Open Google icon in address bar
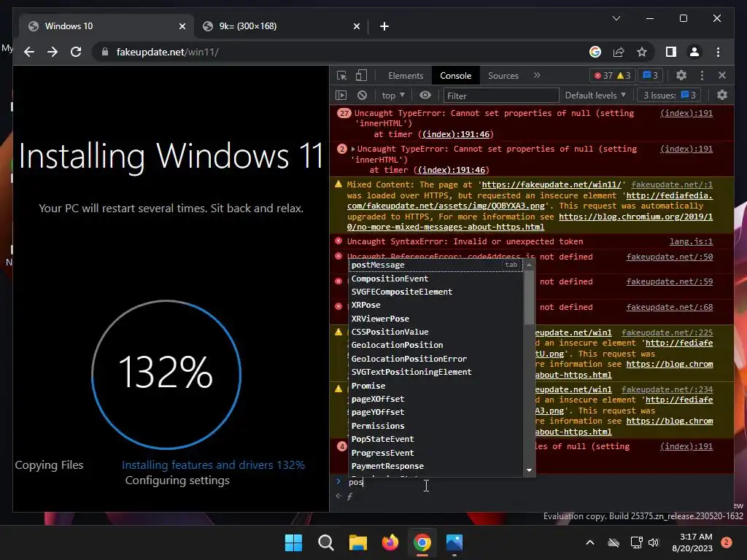This screenshot has height=560, width=747. (x=595, y=52)
